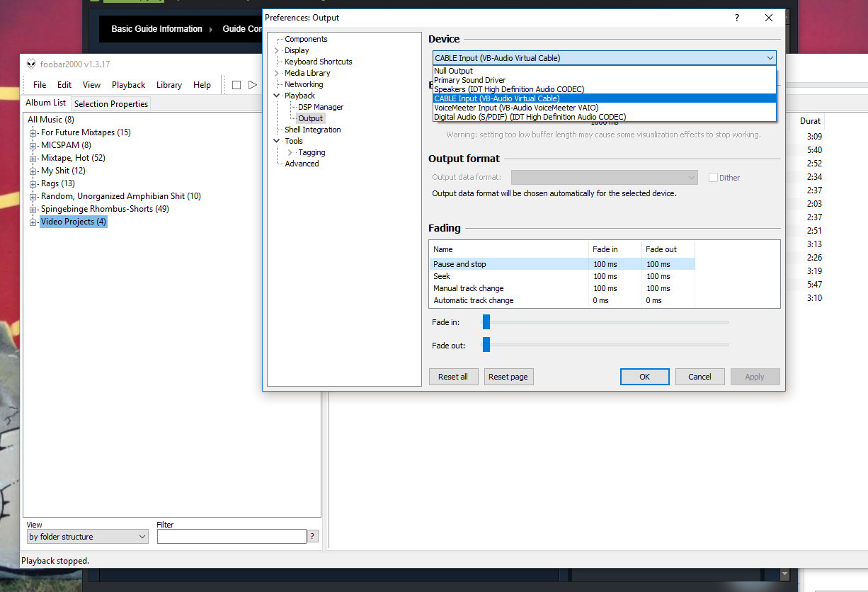Click the Durat column header in playlist

tap(810, 121)
